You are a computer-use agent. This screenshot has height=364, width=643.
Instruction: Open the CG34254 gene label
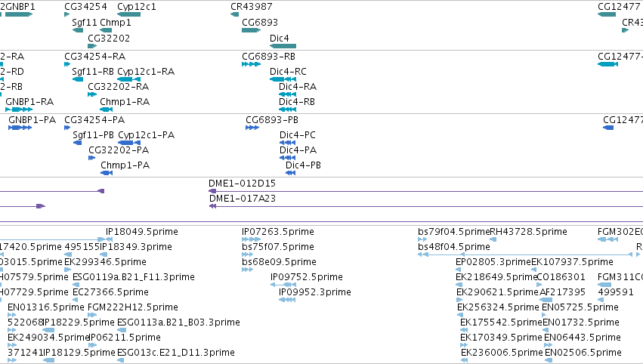coord(85,7)
